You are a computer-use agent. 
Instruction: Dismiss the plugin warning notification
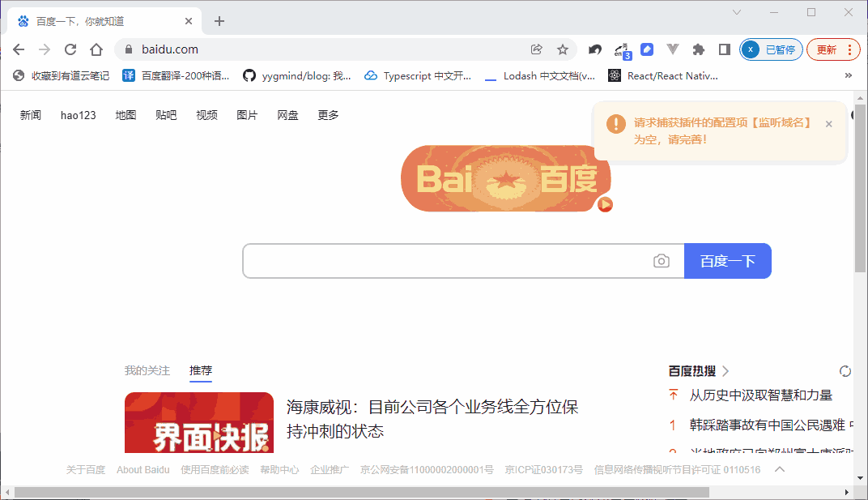coord(828,124)
